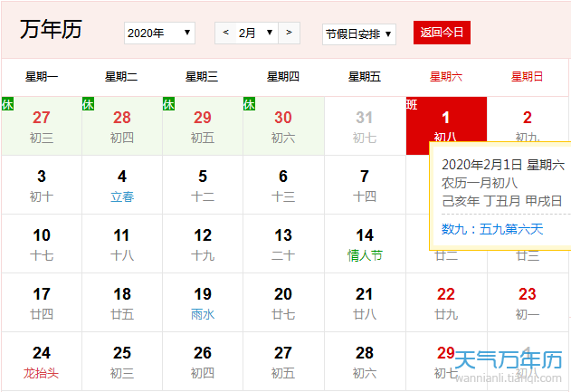Click the red 星期日 column header

click(528, 77)
